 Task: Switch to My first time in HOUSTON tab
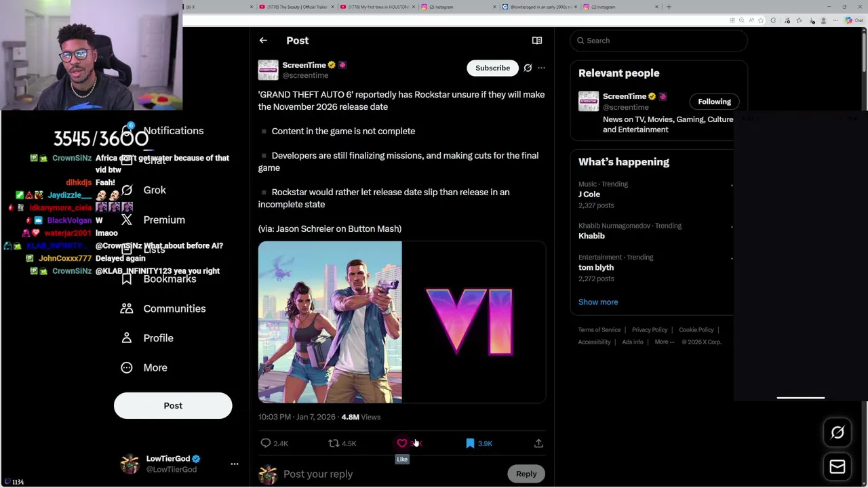point(377,7)
